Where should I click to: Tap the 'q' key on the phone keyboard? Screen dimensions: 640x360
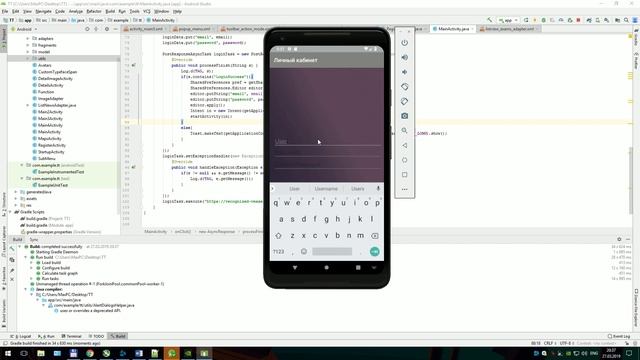coord(276,203)
